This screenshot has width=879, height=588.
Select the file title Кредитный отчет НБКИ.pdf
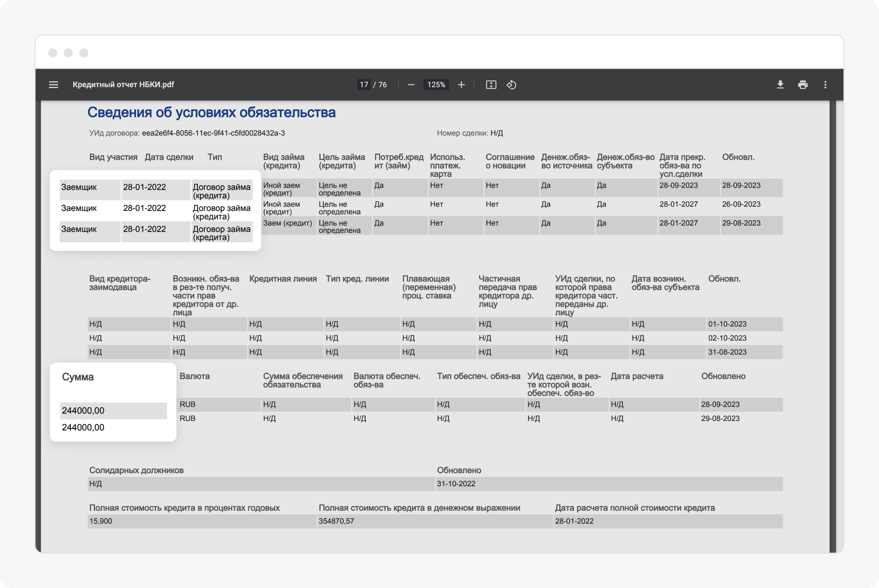[123, 85]
